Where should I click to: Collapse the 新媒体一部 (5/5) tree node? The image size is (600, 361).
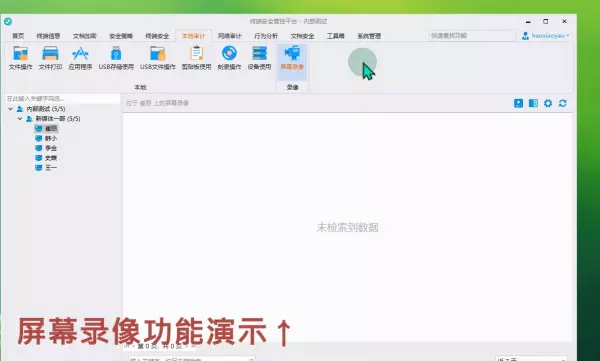pyautogui.click(x=20, y=119)
